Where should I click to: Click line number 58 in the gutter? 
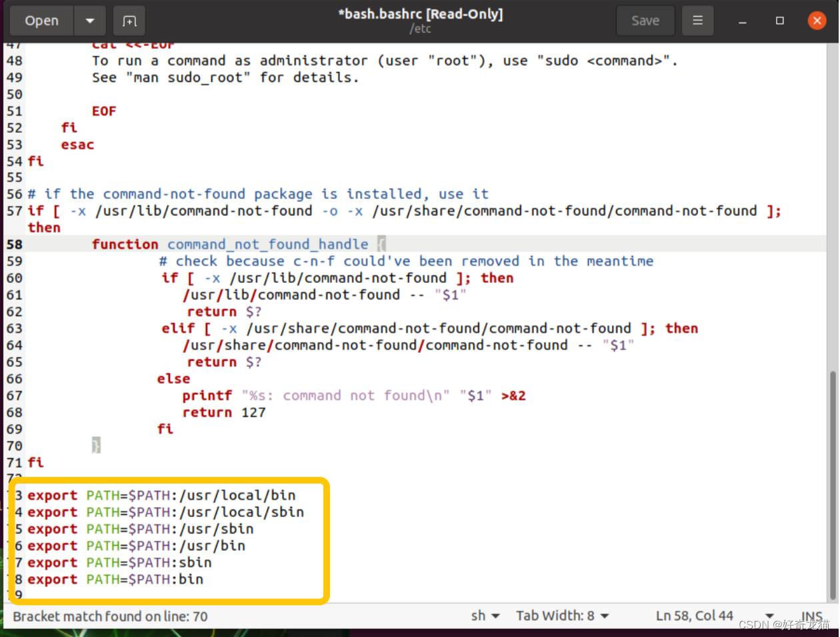click(14, 244)
